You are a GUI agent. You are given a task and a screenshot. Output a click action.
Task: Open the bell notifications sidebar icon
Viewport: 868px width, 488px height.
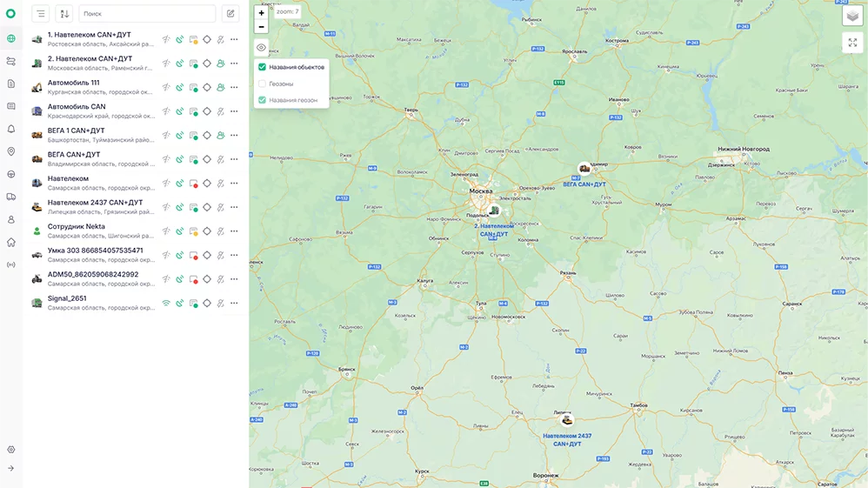[11, 129]
